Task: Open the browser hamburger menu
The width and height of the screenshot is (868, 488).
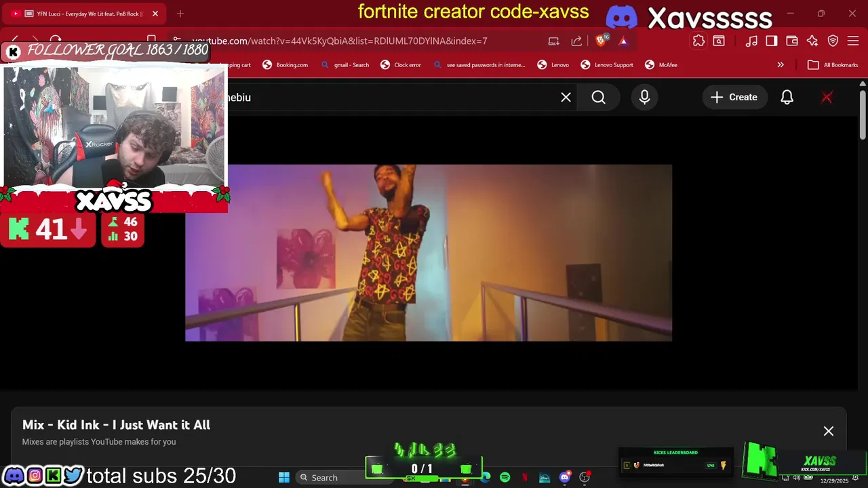Action: pyautogui.click(x=853, y=41)
